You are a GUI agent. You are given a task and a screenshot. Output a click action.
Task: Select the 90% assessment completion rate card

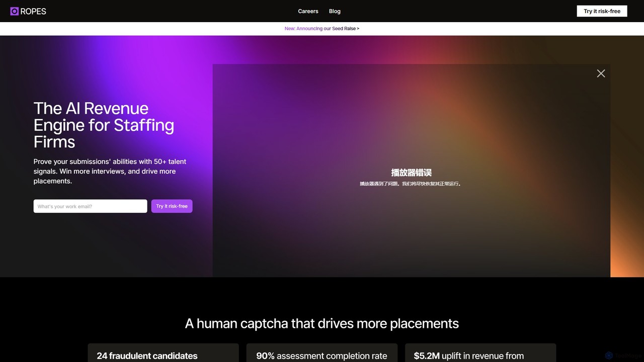pyautogui.click(x=322, y=353)
